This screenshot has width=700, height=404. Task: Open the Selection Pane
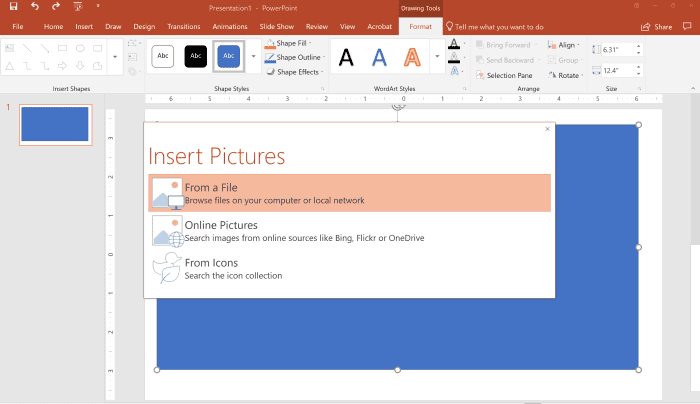pyautogui.click(x=504, y=75)
